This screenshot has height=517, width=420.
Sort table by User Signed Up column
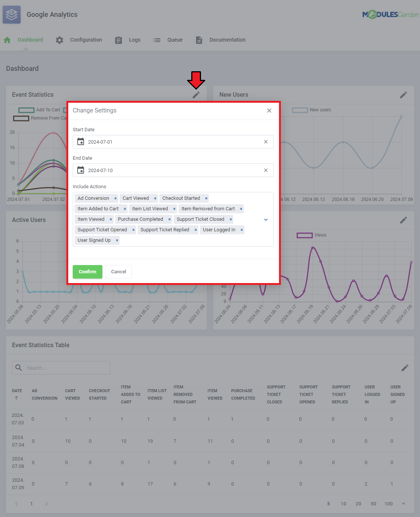point(397,394)
